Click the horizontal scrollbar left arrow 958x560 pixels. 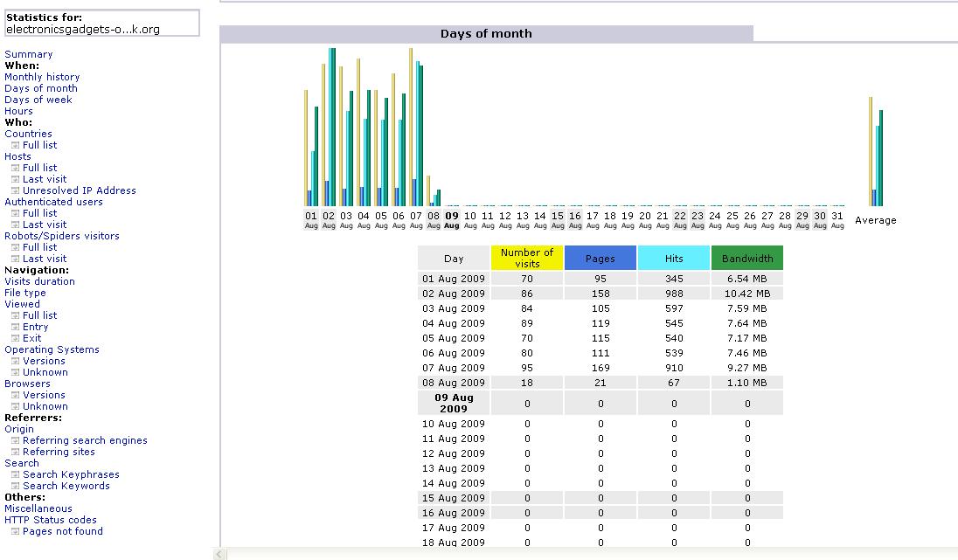pyautogui.click(x=220, y=554)
